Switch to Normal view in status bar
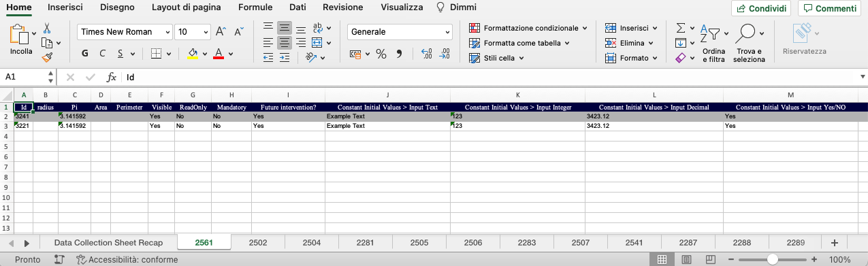This screenshot has height=266, width=868. tap(662, 259)
